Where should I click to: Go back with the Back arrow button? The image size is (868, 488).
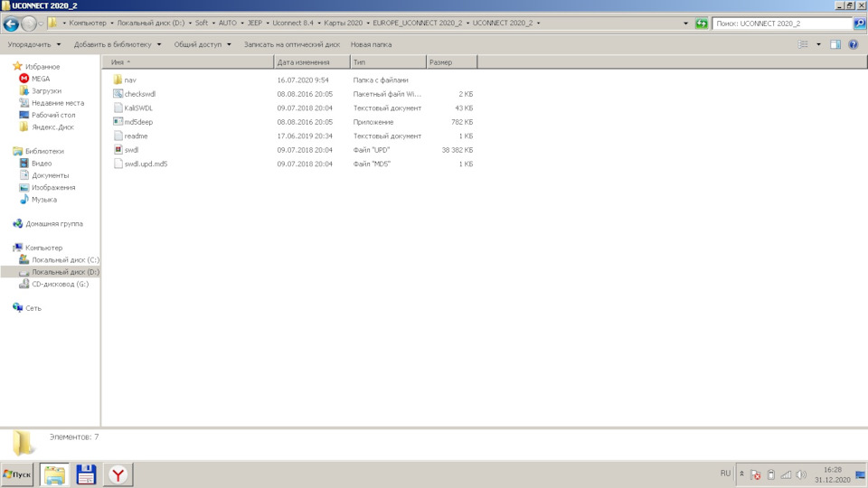coord(11,23)
